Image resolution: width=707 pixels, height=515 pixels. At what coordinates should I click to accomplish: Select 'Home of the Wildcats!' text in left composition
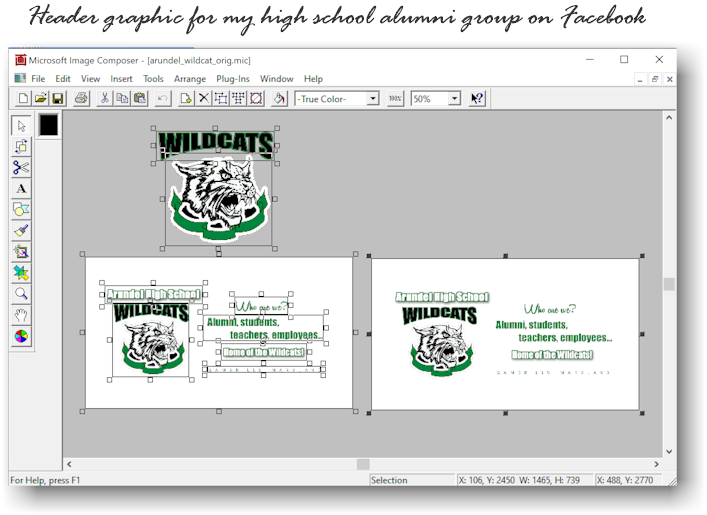pyautogui.click(x=264, y=352)
